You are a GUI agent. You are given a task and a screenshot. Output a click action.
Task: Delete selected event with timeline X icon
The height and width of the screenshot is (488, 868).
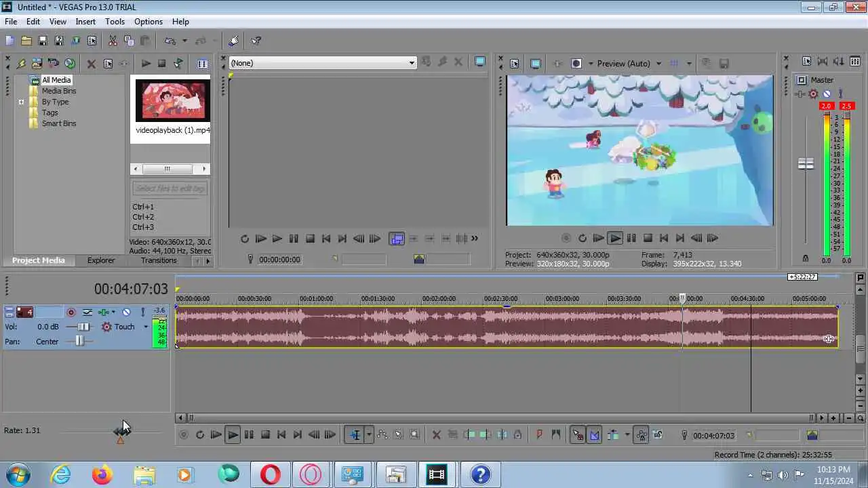pos(436,435)
